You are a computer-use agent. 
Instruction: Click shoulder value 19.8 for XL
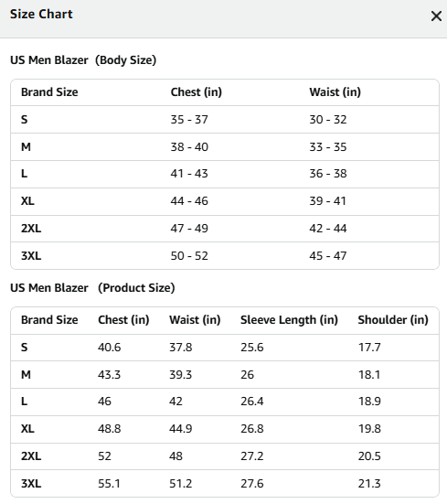[x=369, y=429]
